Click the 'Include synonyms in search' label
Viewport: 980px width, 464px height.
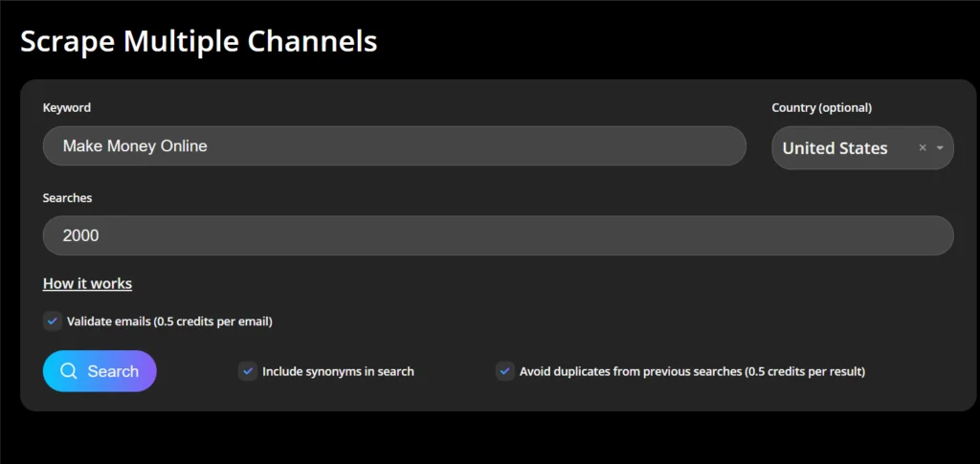(x=338, y=371)
